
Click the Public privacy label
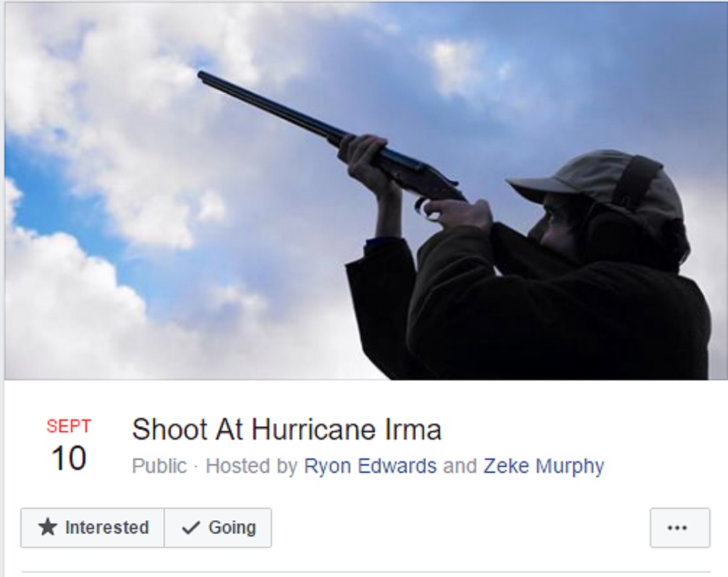(159, 466)
